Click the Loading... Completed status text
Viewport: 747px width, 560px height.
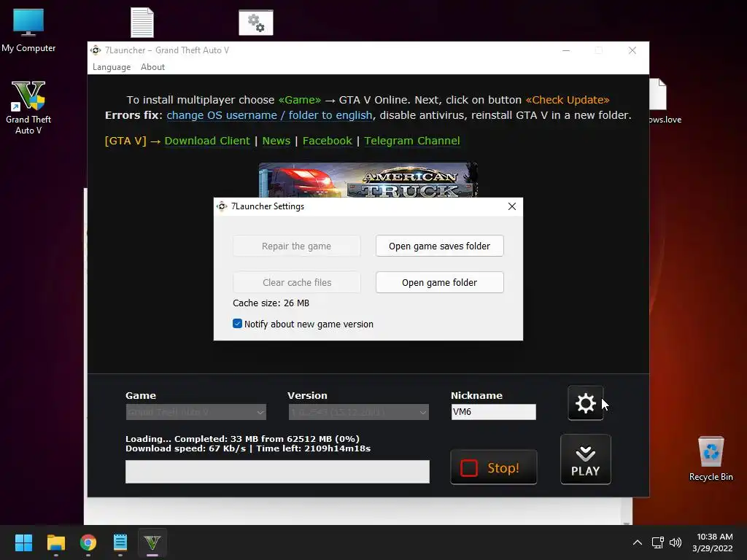coord(242,439)
